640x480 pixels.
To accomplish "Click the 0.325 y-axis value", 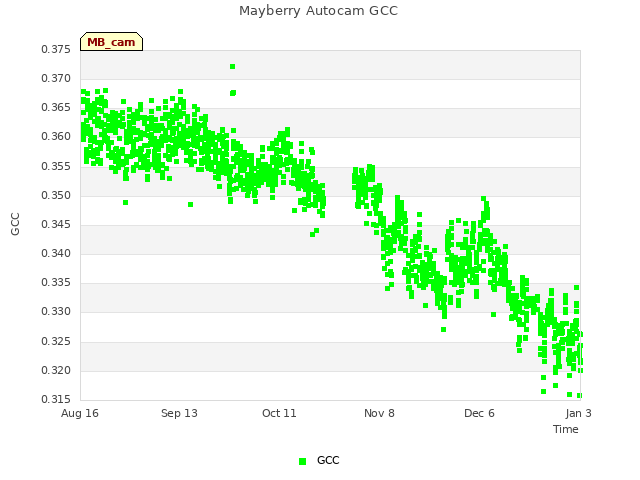I will (56, 341).
